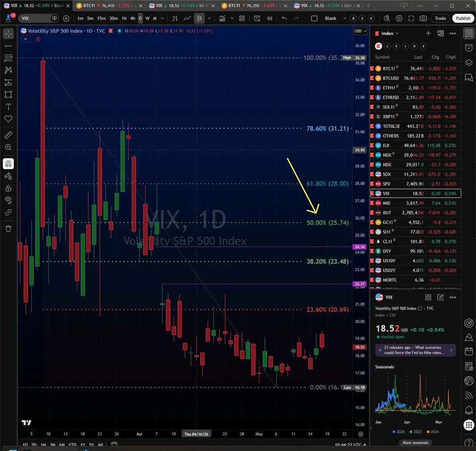476x451 pixels.
Task: Select the ruler measure tool
Action: tap(8, 135)
